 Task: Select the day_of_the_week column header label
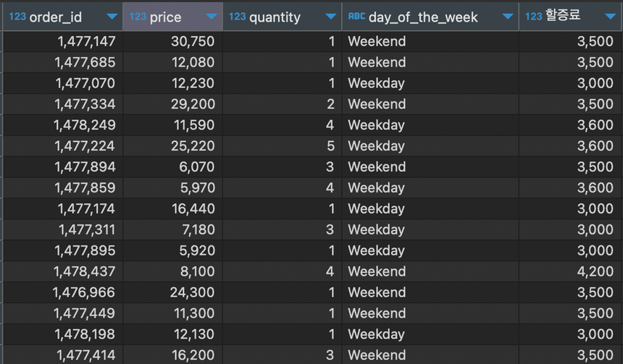click(x=423, y=17)
